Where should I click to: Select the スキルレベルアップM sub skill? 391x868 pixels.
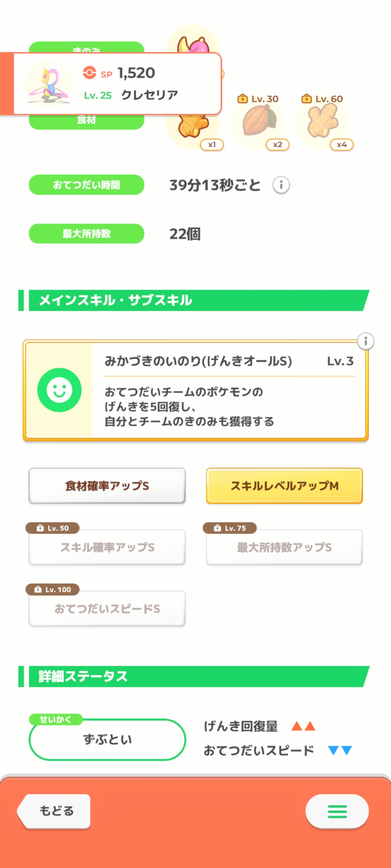285,486
